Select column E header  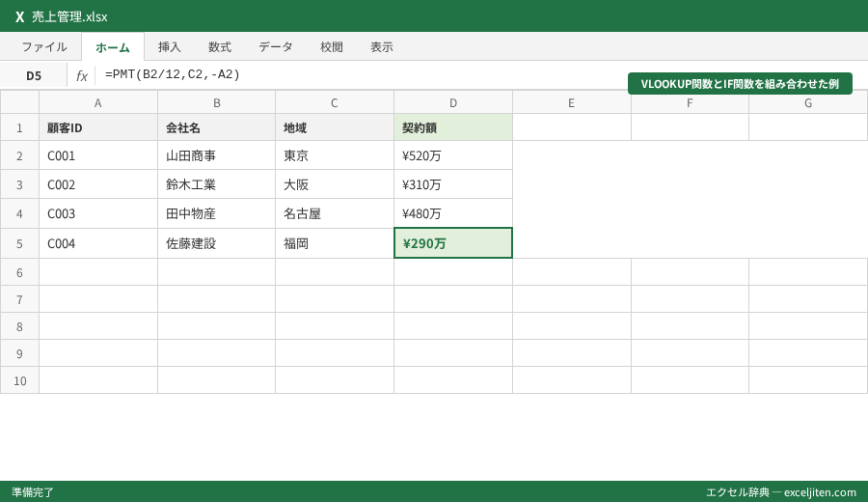tap(571, 103)
